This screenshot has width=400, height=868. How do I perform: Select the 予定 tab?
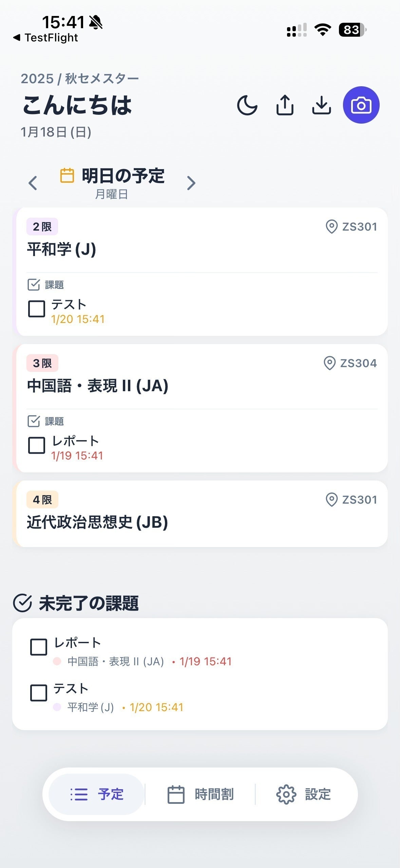tap(97, 794)
